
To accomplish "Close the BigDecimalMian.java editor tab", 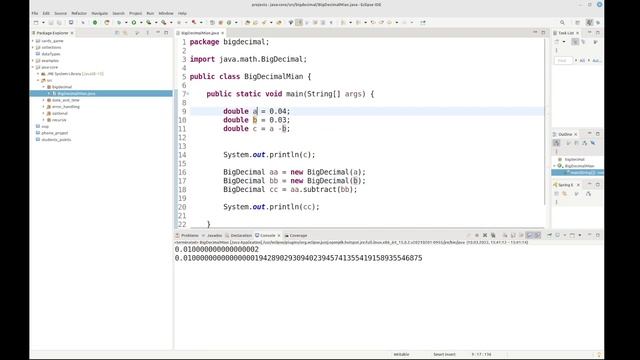I will [x=222, y=33].
